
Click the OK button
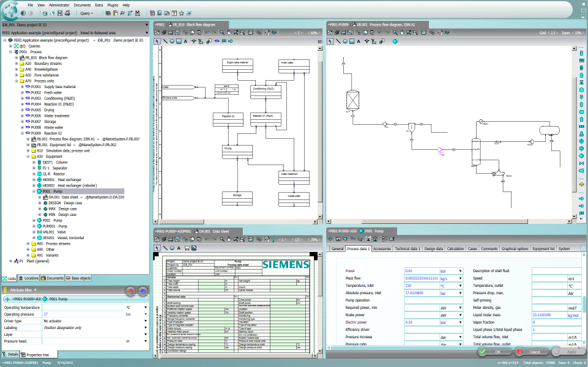coord(494,352)
